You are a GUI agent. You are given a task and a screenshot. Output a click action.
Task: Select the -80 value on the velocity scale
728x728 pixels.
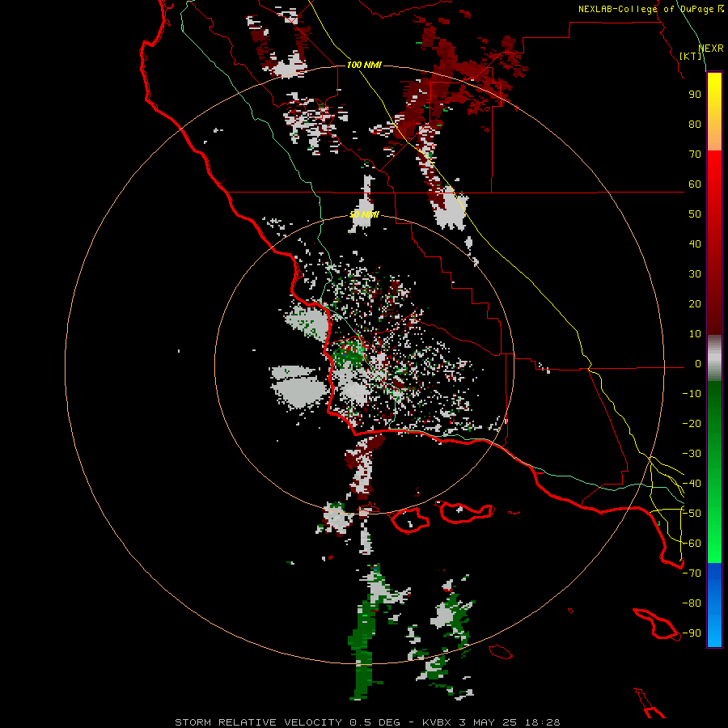point(692,603)
